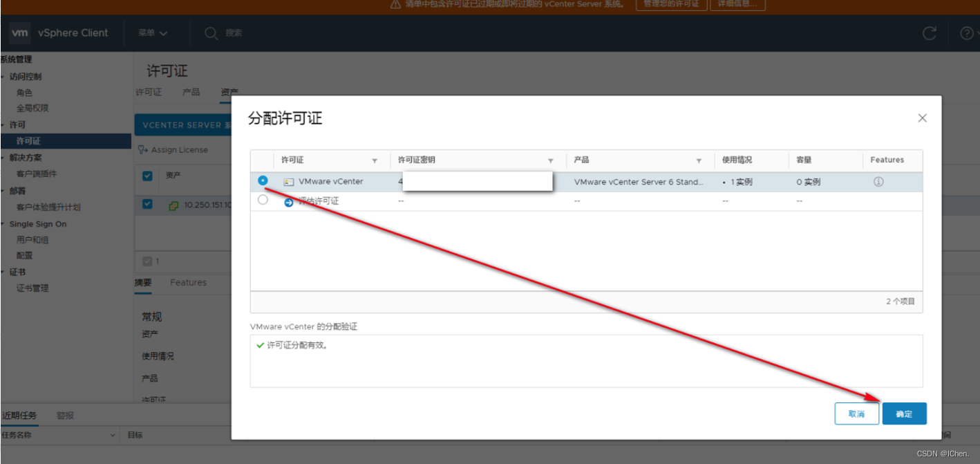Open help via the question mark icon
Screen dimensions: 980x464
point(965,33)
